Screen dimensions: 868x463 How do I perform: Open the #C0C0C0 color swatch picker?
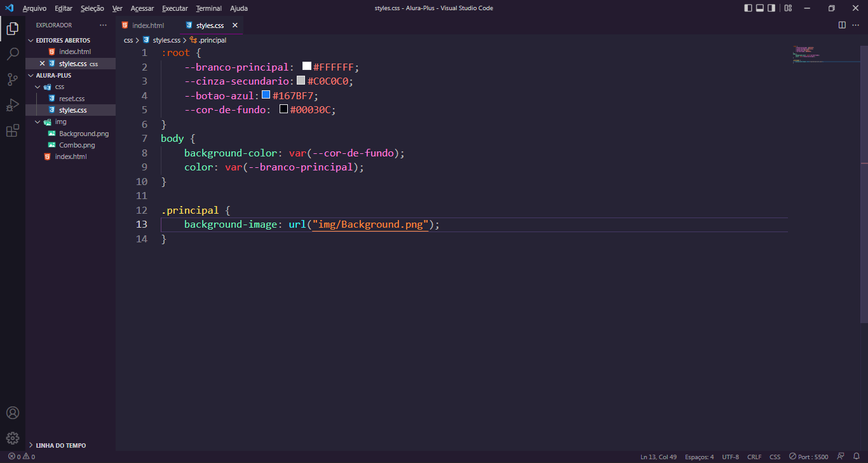[301, 81]
